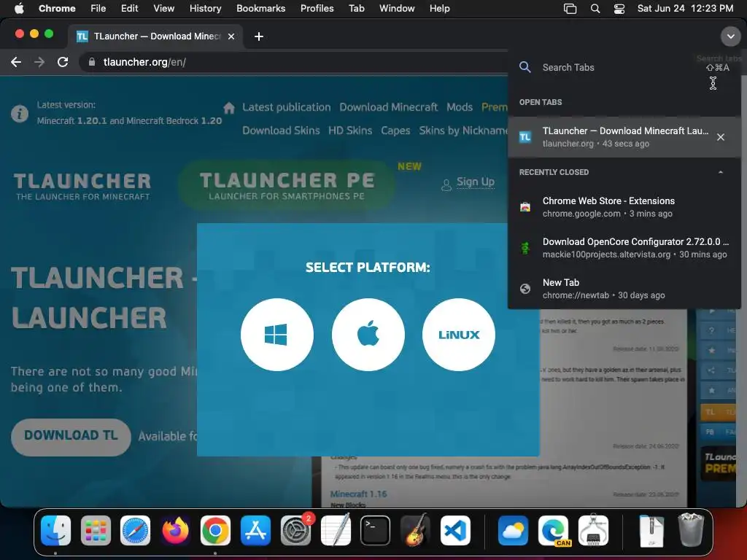Choose the Apple macOS platform icon

tap(368, 335)
